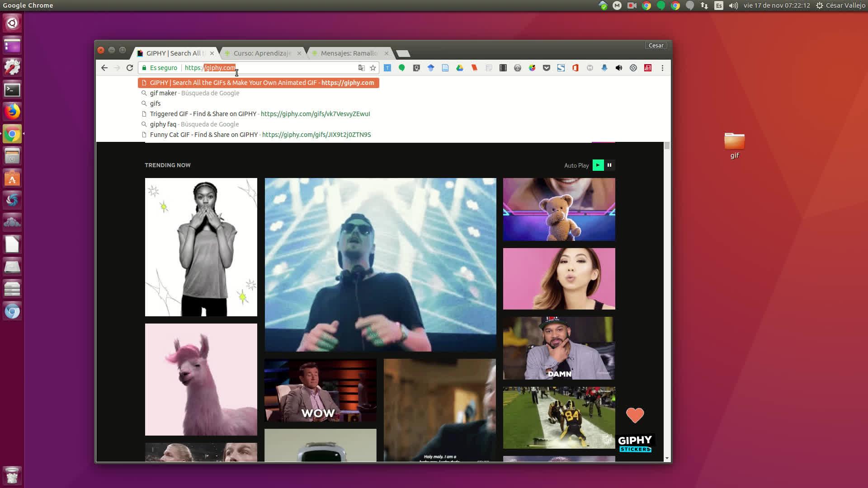Image resolution: width=868 pixels, height=488 pixels.
Task: Bookmark this page with the star icon
Action: pyautogui.click(x=373, y=68)
